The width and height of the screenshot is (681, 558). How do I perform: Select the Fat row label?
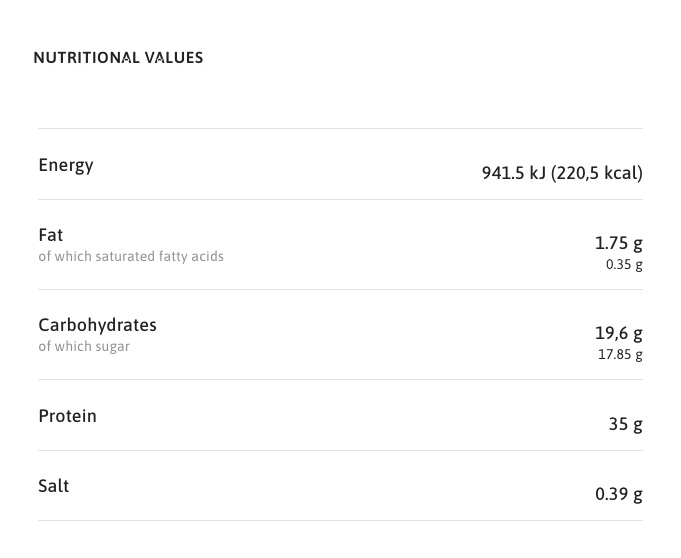(x=51, y=235)
